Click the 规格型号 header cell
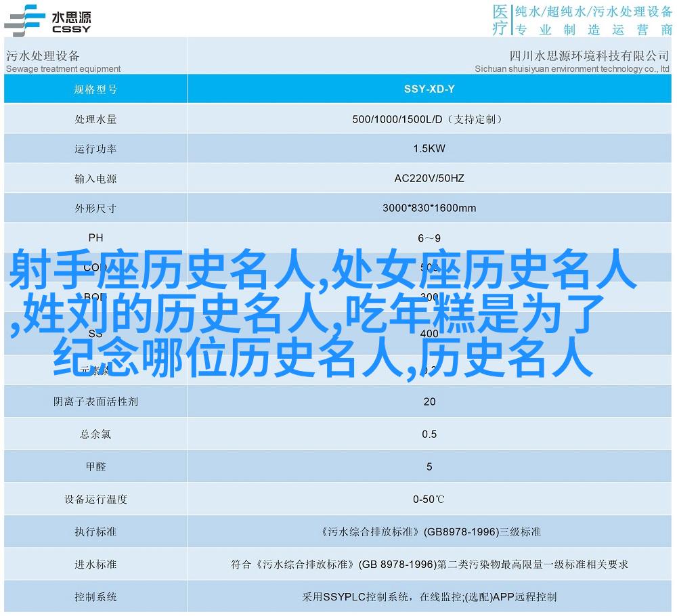This screenshot has height=616, width=677. (x=95, y=89)
